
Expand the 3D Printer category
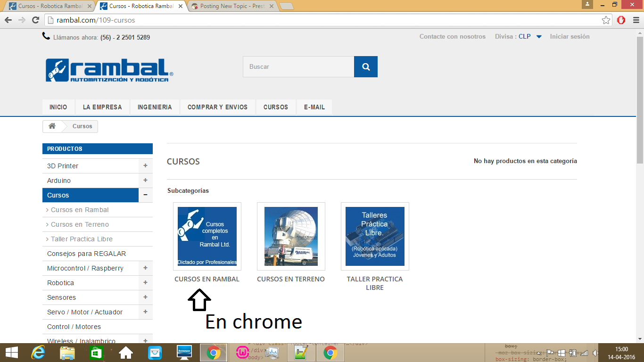pyautogui.click(x=145, y=166)
